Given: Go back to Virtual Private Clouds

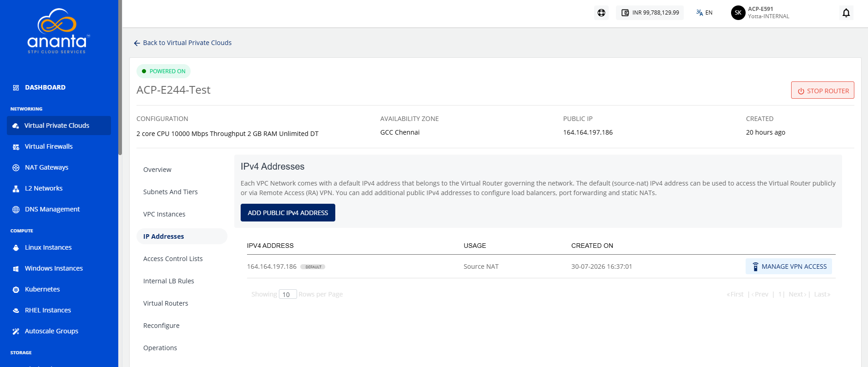Looking at the screenshot, I should tap(182, 43).
